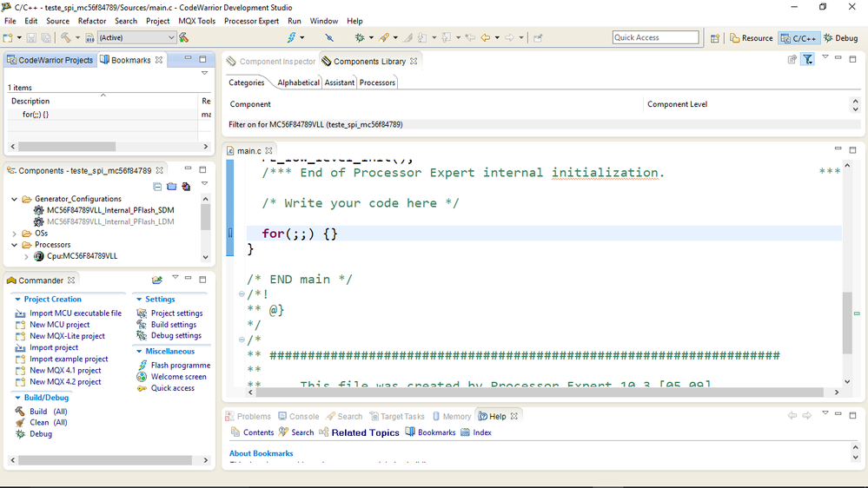Click the Debug bug icon in the toolbar
Image resolution: width=868 pixels, height=488 pixels.
[360, 37]
